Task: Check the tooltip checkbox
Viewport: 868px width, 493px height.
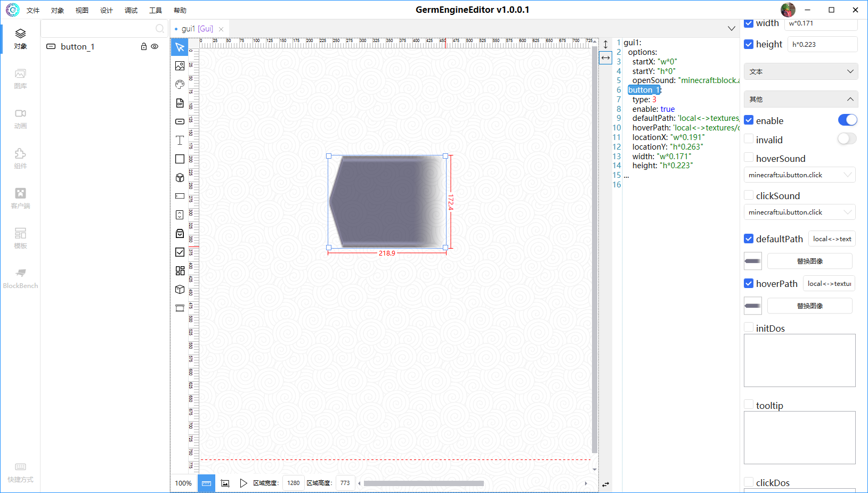Action: (749, 405)
